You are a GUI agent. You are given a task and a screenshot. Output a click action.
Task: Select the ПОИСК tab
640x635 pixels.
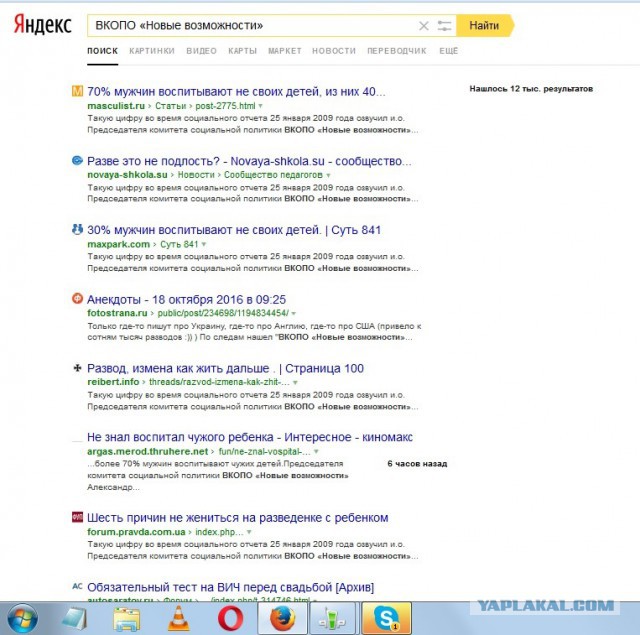tap(102, 51)
